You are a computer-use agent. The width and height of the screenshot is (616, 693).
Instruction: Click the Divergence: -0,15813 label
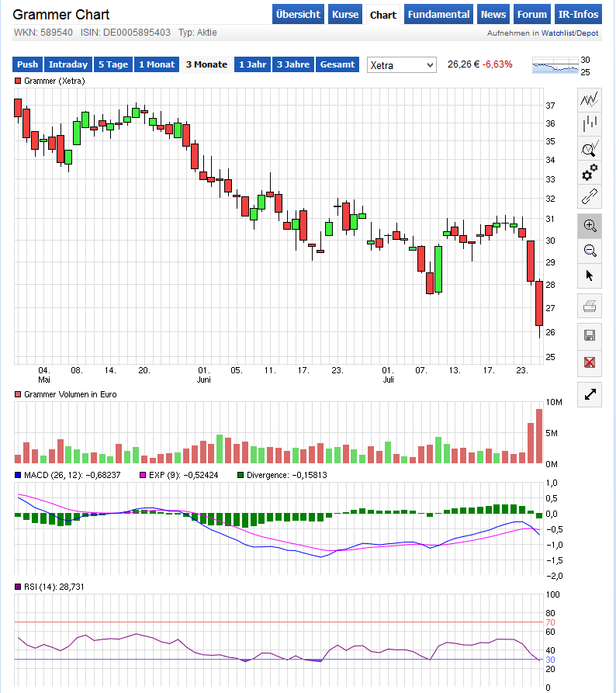[x=287, y=475]
